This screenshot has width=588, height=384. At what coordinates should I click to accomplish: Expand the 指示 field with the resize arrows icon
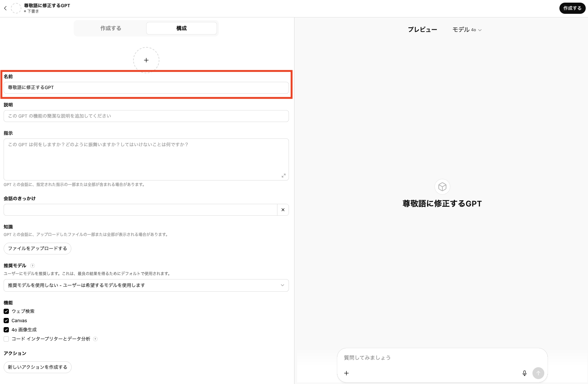[x=284, y=176]
